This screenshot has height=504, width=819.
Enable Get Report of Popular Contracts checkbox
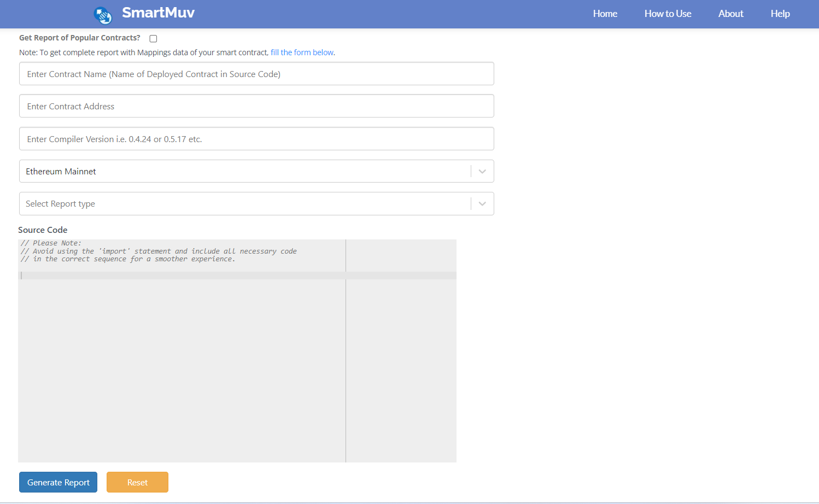pyautogui.click(x=153, y=38)
